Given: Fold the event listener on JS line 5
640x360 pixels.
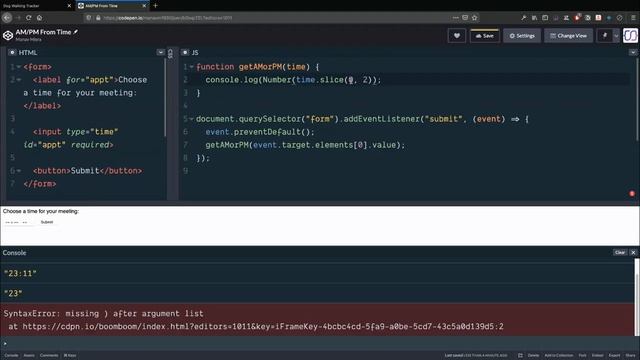Looking at the screenshot, I should 191,119.
